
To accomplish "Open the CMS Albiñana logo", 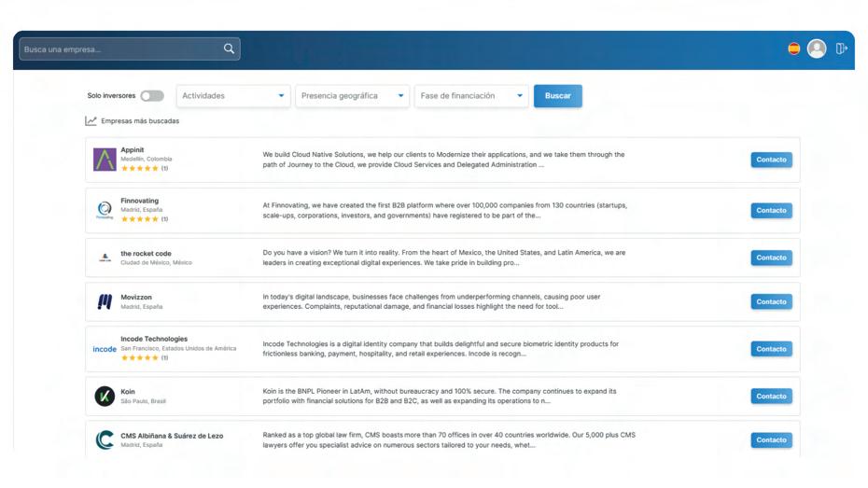I will point(105,439).
